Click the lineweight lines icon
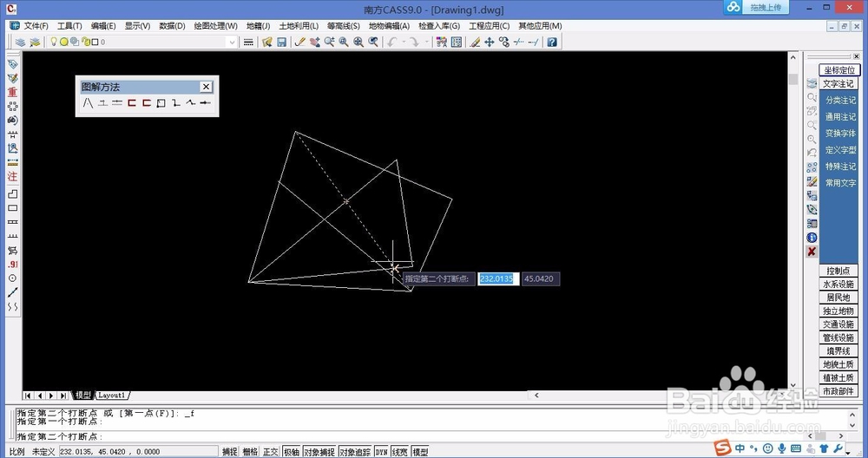Viewport: 868px width, 458px height. pyautogui.click(x=248, y=42)
